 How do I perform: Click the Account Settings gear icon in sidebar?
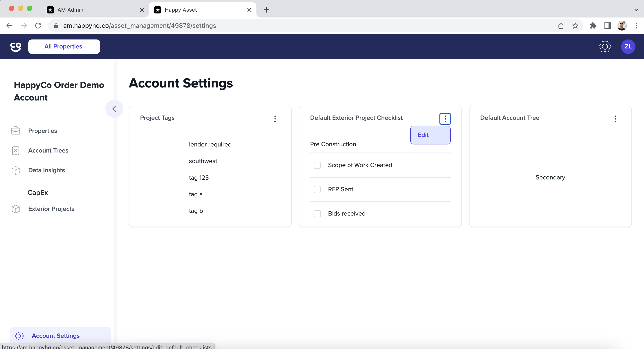click(x=19, y=336)
